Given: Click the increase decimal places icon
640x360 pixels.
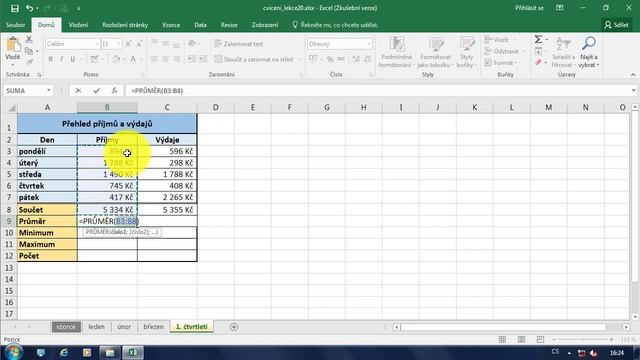Looking at the screenshot, I should pos(356,59).
